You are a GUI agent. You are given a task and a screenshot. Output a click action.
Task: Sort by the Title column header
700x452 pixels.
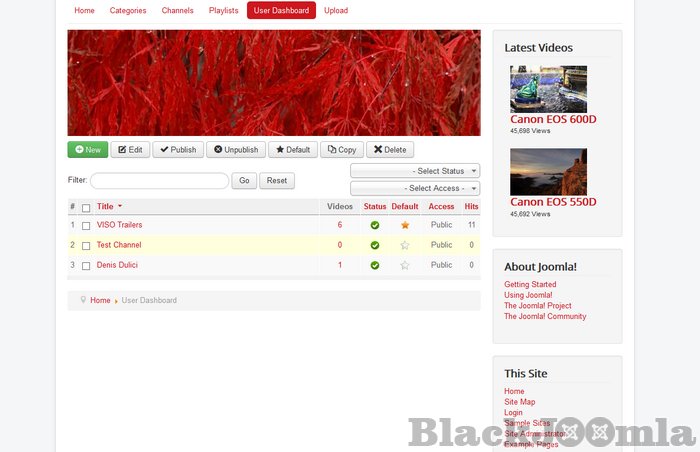[x=105, y=207]
